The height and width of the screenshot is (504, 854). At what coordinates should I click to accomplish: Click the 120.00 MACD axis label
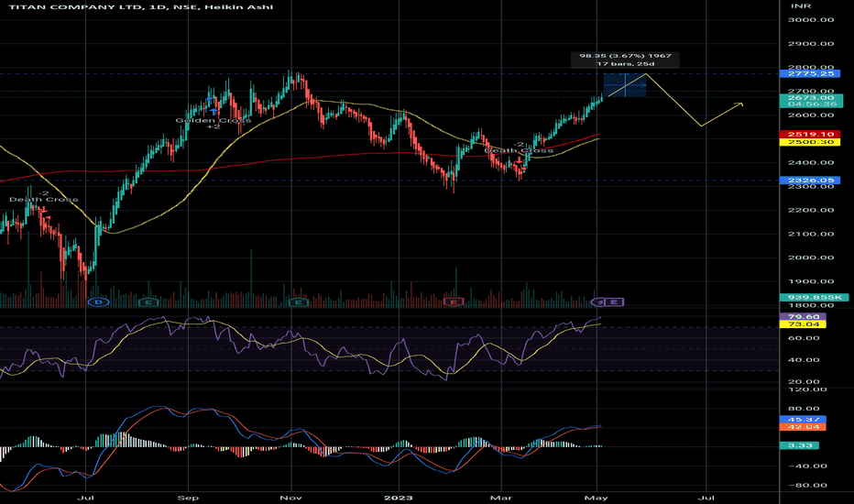[x=807, y=389]
